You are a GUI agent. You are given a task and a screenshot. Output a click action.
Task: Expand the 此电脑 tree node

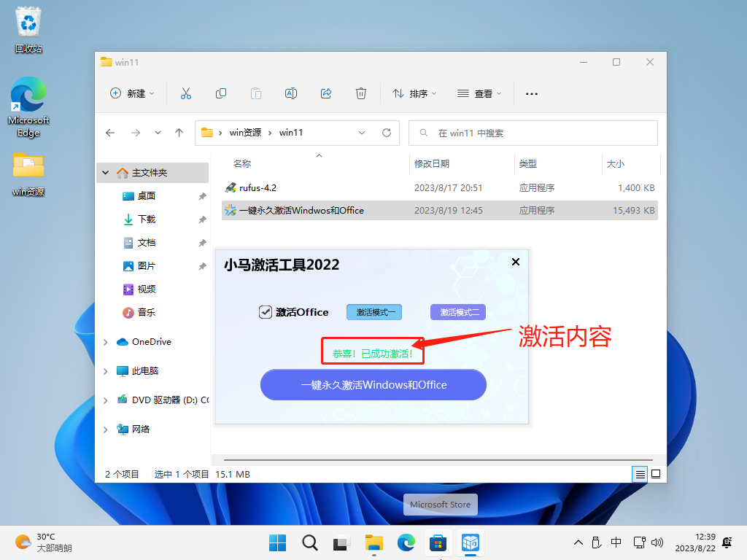(x=106, y=371)
